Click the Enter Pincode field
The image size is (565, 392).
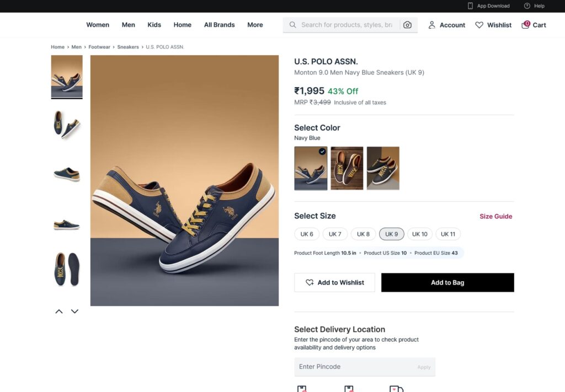(x=356, y=367)
